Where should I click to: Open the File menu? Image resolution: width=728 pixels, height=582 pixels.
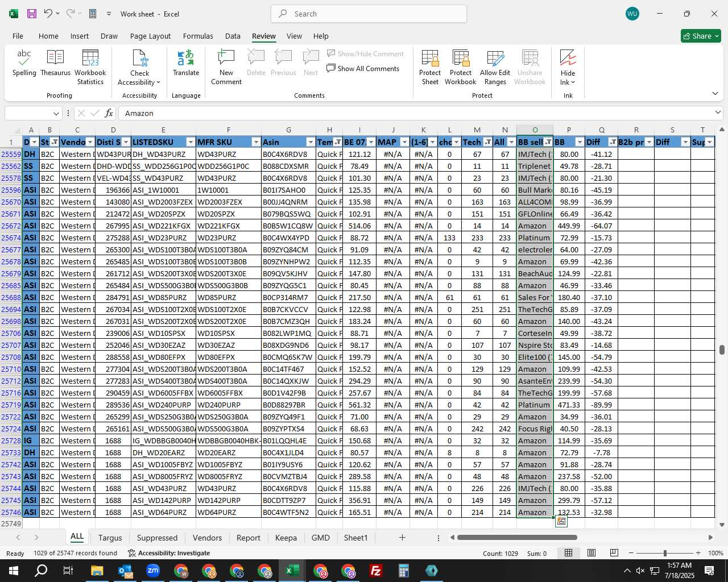tap(18, 36)
